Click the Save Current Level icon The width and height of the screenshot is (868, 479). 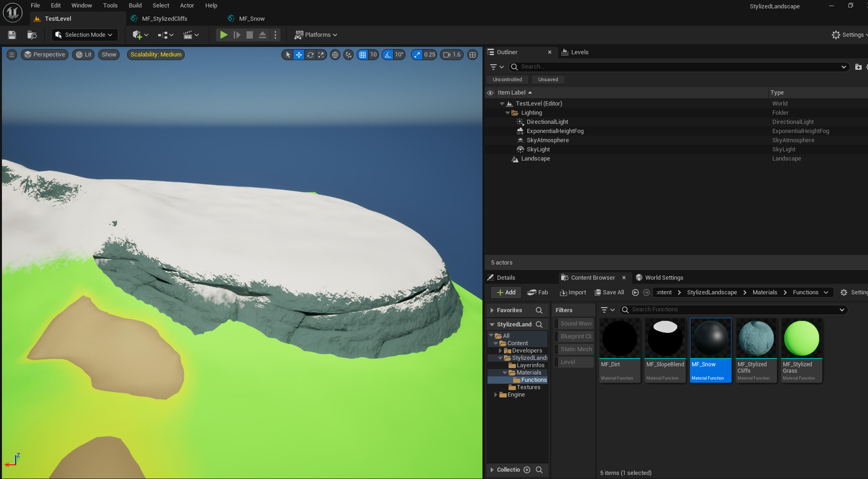(x=12, y=35)
